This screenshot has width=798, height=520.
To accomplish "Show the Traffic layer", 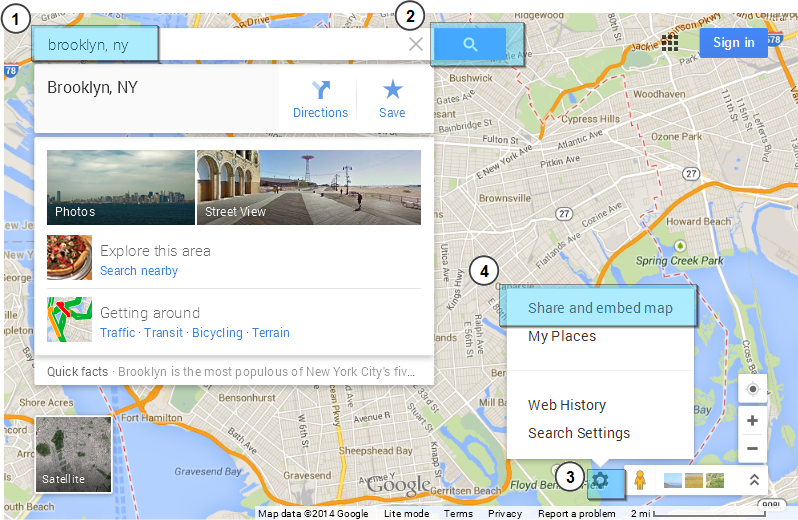I will click(x=118, y=333).
